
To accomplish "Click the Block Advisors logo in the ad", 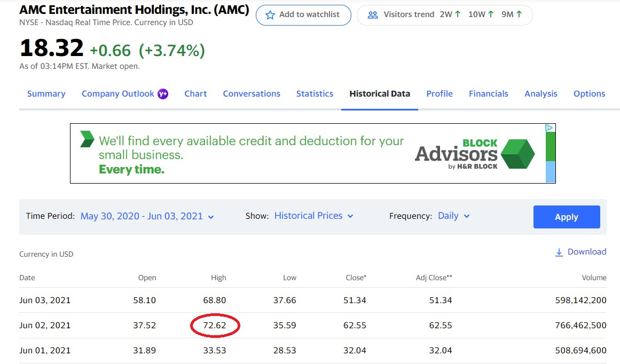I will coord(475,154).
